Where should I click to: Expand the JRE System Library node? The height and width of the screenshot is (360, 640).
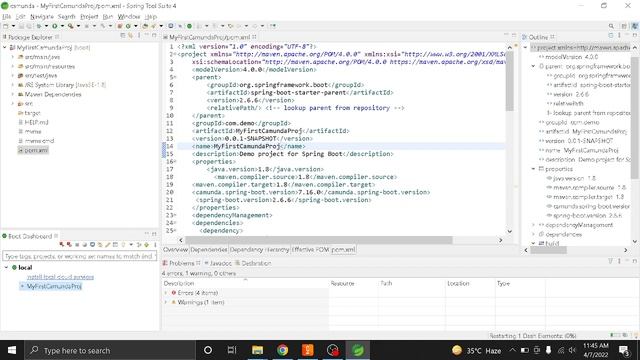12,85
